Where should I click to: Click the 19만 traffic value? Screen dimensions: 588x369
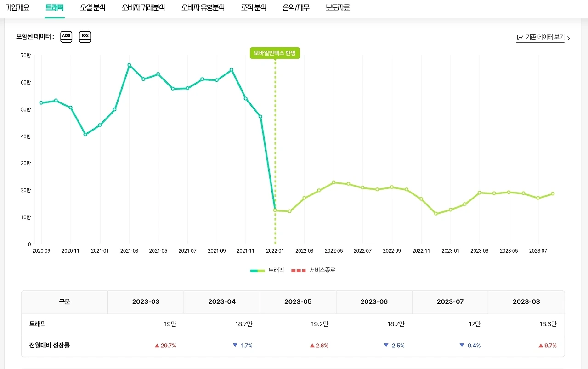[x=170, y=324]
